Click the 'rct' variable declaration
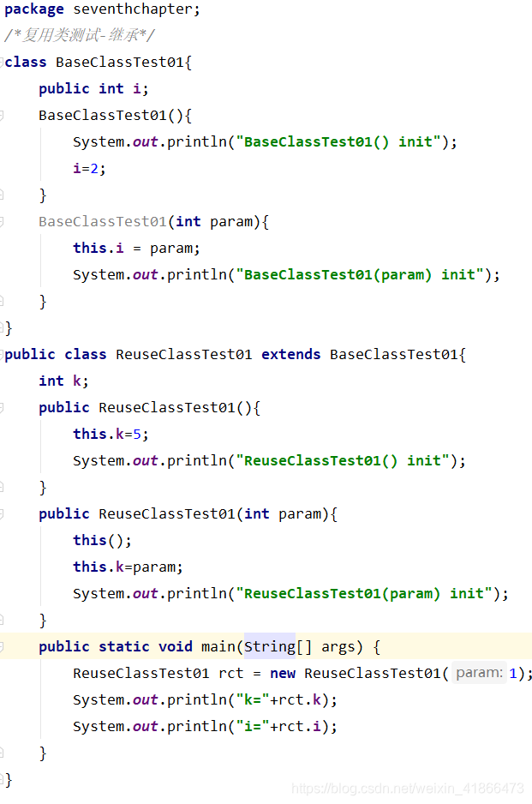The height and width of the screenshot is (804, 532). (230, 673)
